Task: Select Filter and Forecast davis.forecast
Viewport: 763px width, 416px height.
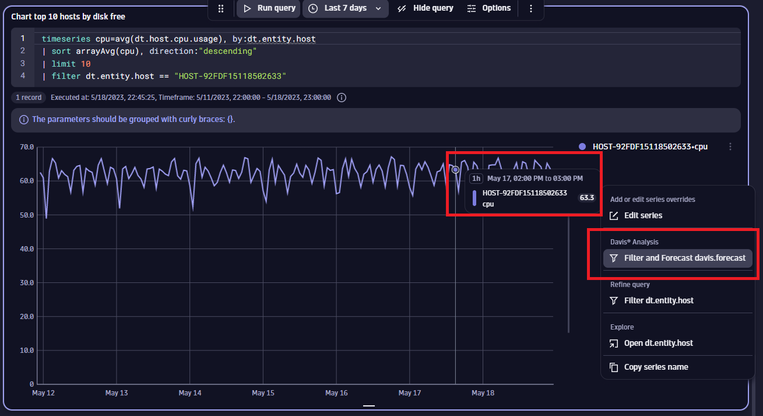Action: click(685, 258)
